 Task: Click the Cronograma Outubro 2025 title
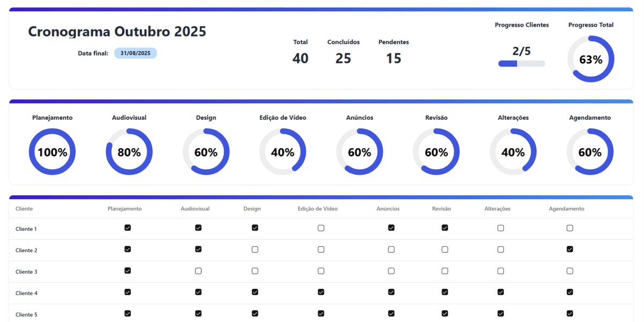(x=117, y=31)
